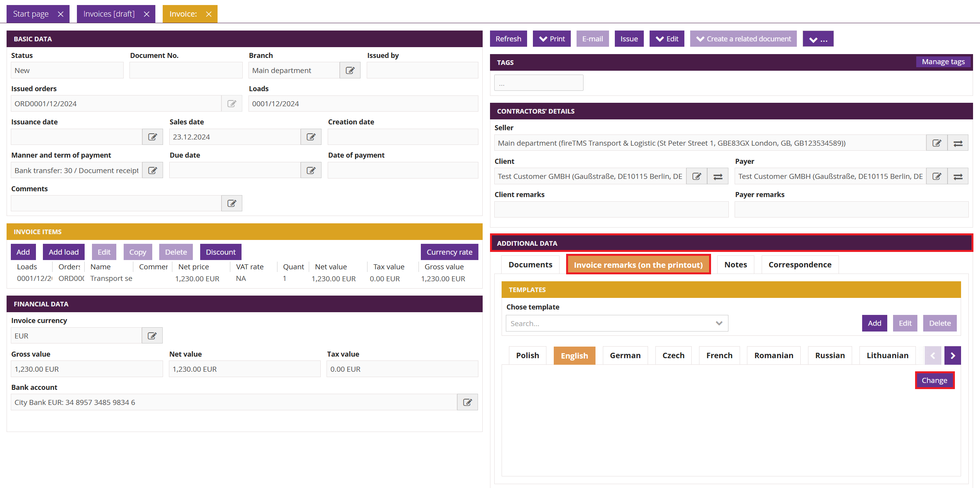Click edit icon for Invoice currency

(x=152, y=336)
